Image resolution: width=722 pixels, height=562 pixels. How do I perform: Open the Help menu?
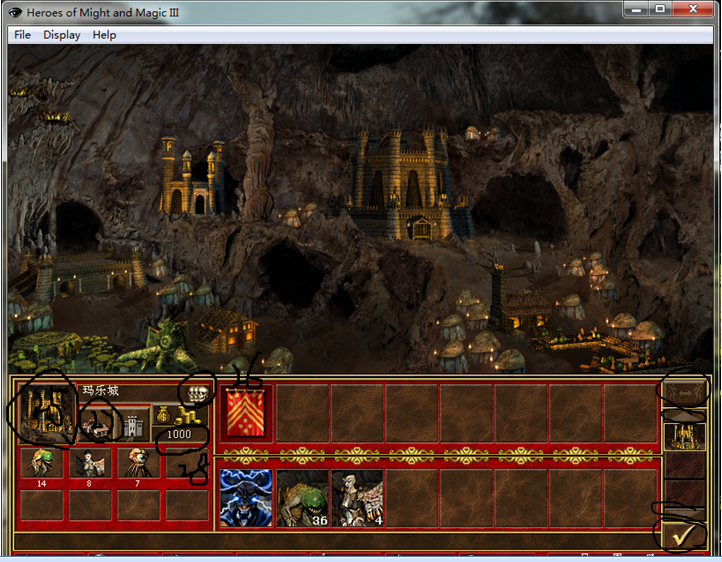pos(104,35)
